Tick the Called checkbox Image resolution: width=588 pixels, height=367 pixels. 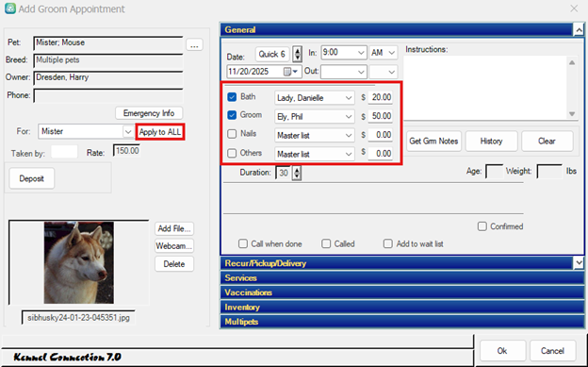(x=326, y=243)
